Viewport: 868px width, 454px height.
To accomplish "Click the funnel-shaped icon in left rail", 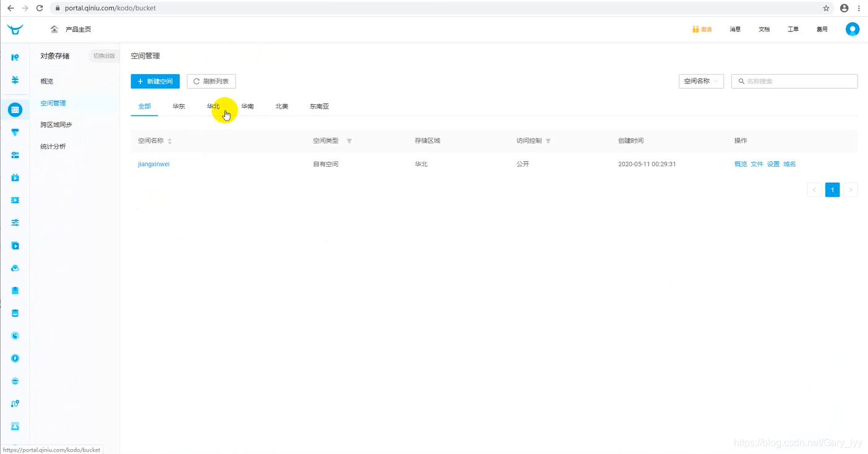I will pyautogui.click(x=15, y=132).
